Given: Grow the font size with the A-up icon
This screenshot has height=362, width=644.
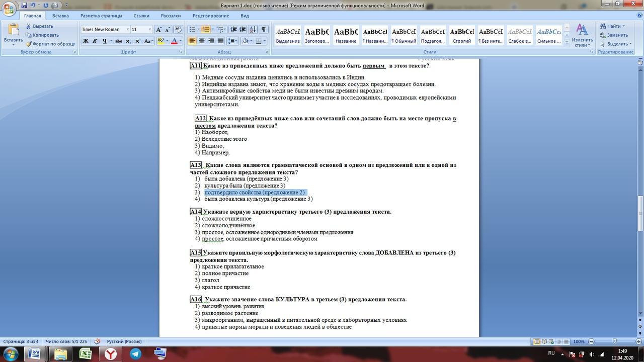Looking at the screenshot, I should click(x=158, y=29).
